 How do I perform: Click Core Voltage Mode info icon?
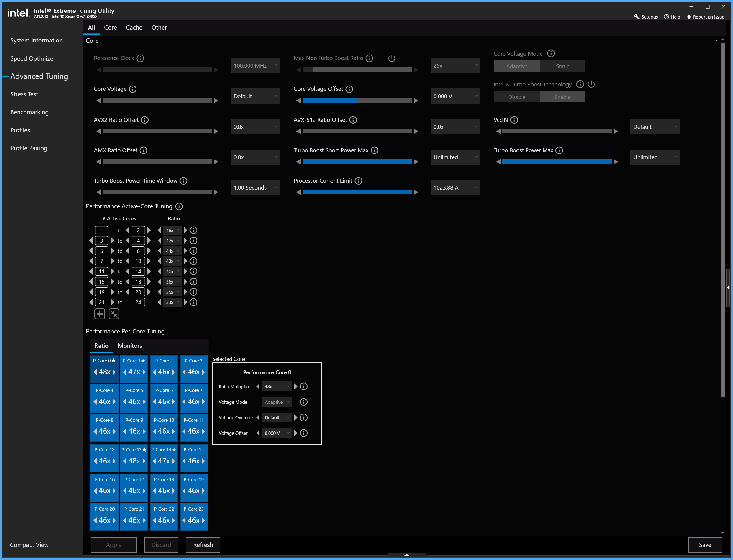tap(551, 53)
